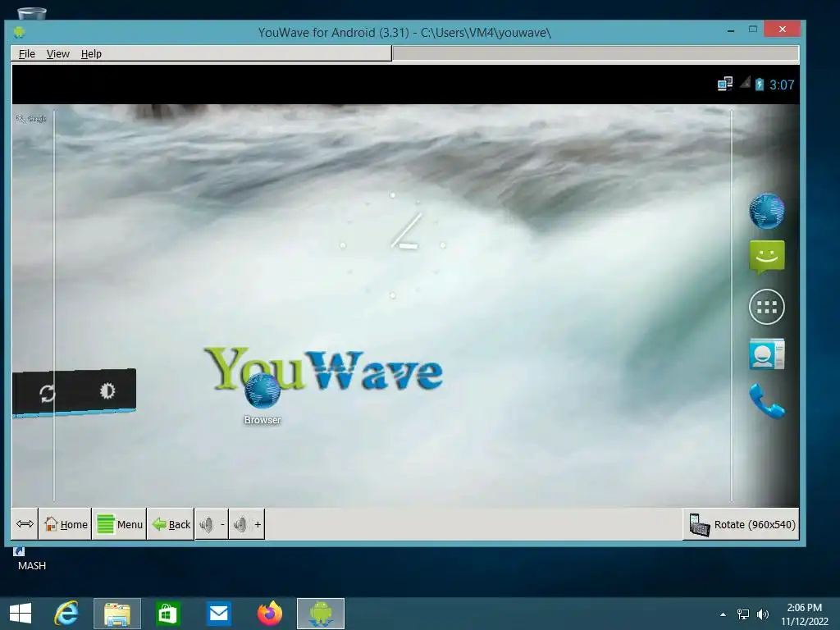
Task: Open the Mail app from the taskbar
Action: (x=218, y=614)
